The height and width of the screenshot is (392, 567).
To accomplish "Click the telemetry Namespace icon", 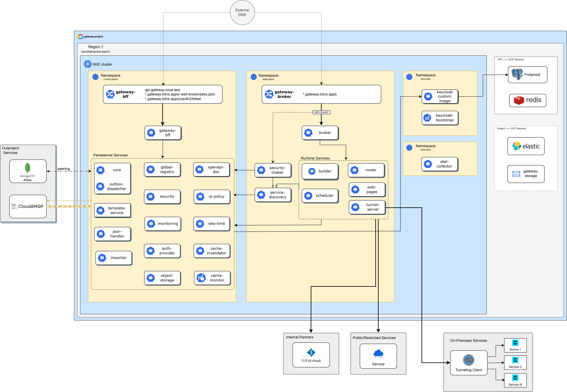I will pyautogui.click(x=409, y=148).
